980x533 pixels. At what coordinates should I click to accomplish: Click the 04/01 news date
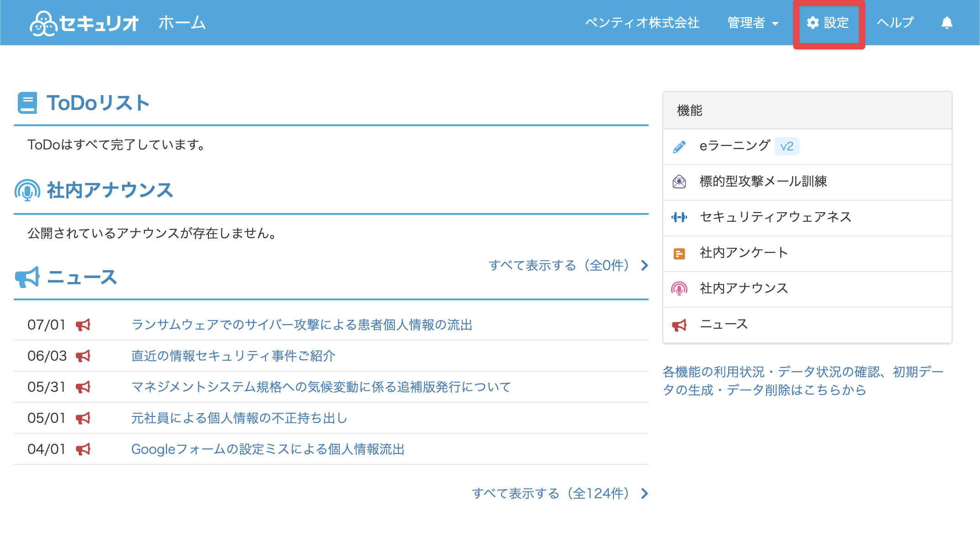pos(47,449)
